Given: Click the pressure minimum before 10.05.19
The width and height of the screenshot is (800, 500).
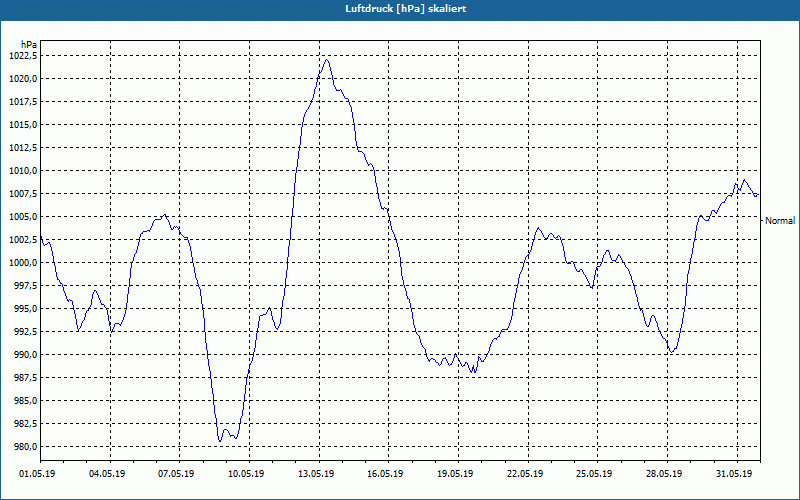Looking at the screenshot, I should 220,441.
